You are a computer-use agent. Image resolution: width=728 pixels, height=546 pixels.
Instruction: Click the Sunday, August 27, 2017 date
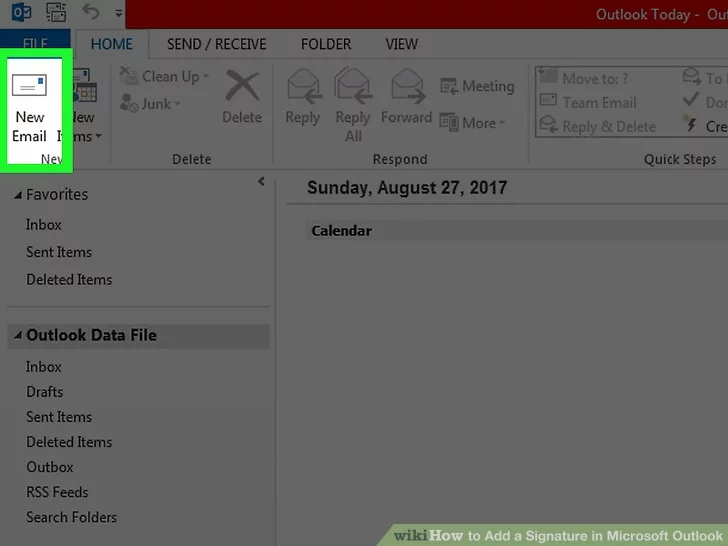pos(407,188)
